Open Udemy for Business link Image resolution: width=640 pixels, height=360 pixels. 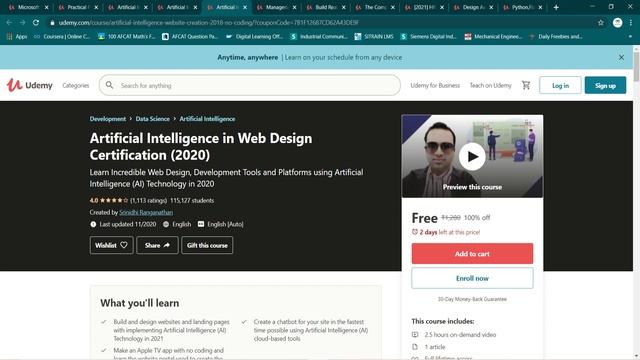[x=435, y=85]
